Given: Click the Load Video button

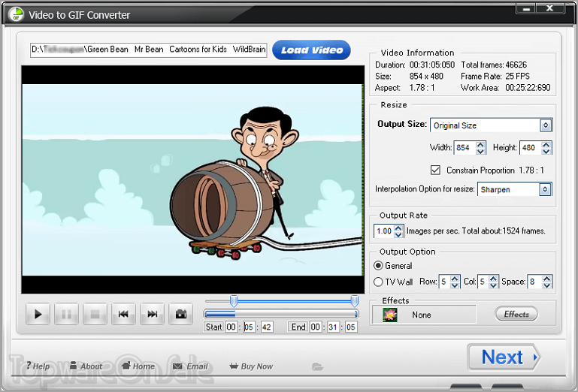Looking at the screenshot, I should pyautogui.click(x=311, y=50).
